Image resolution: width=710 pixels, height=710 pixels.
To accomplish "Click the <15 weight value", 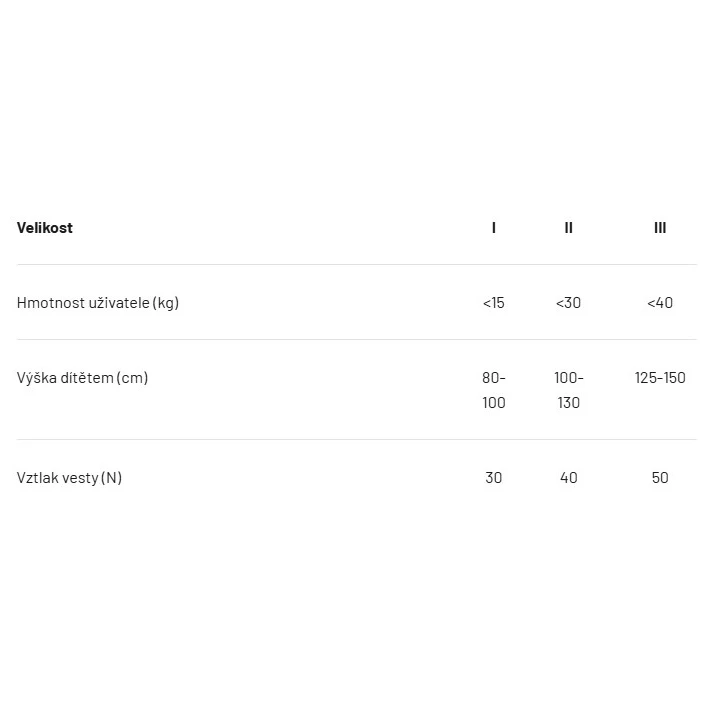I will point(494,303).
